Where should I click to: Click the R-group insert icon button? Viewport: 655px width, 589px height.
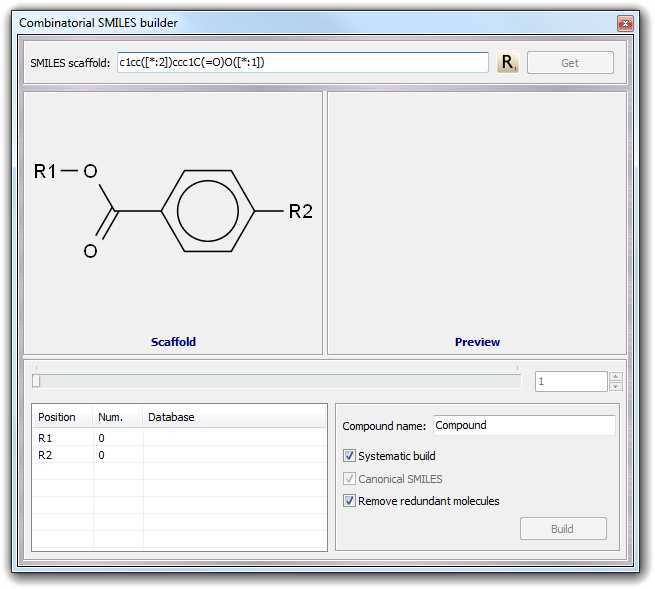pyautogui.click(x=508, y=63)
